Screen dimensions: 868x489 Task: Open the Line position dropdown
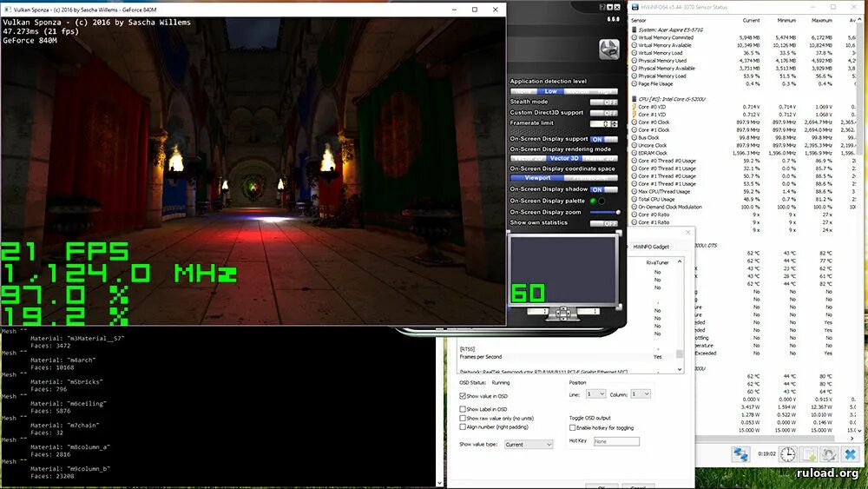tap(595, 393)
